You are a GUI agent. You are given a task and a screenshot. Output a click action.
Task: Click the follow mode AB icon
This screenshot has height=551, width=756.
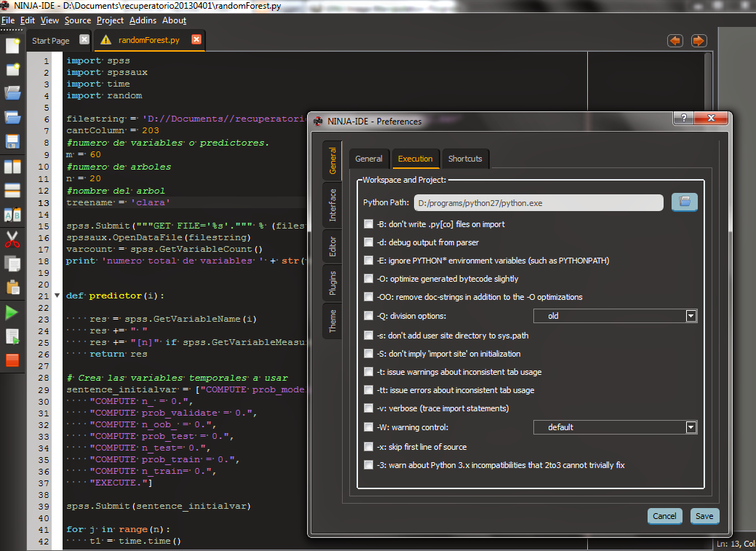12,215
